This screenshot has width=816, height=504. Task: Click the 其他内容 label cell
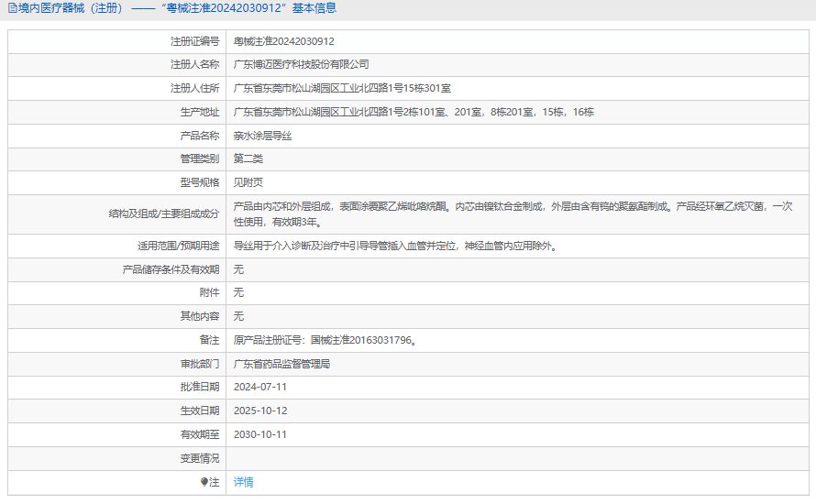pos(117,316)
